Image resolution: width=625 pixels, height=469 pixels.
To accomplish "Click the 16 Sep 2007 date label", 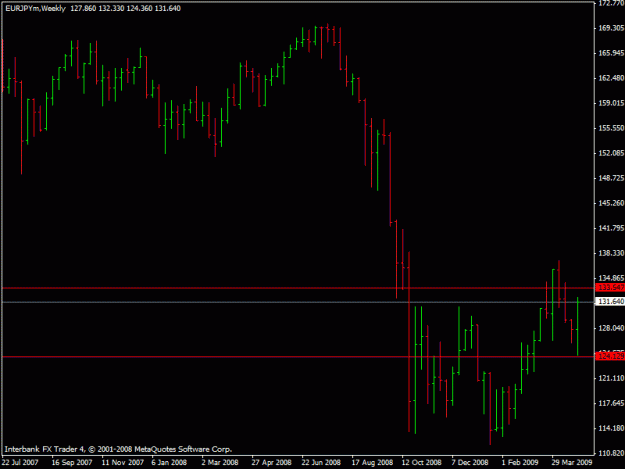I will tap(72, 462).
